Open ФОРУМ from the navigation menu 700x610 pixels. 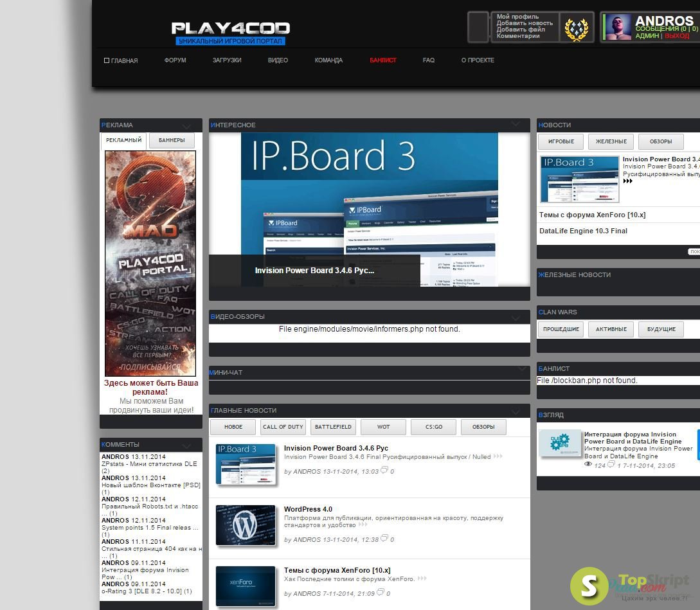(175, 60)
